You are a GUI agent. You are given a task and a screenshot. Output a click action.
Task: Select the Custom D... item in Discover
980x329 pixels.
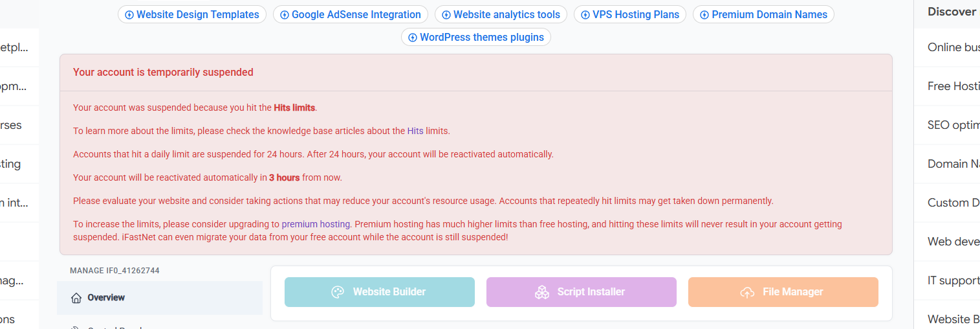(953, 203)
